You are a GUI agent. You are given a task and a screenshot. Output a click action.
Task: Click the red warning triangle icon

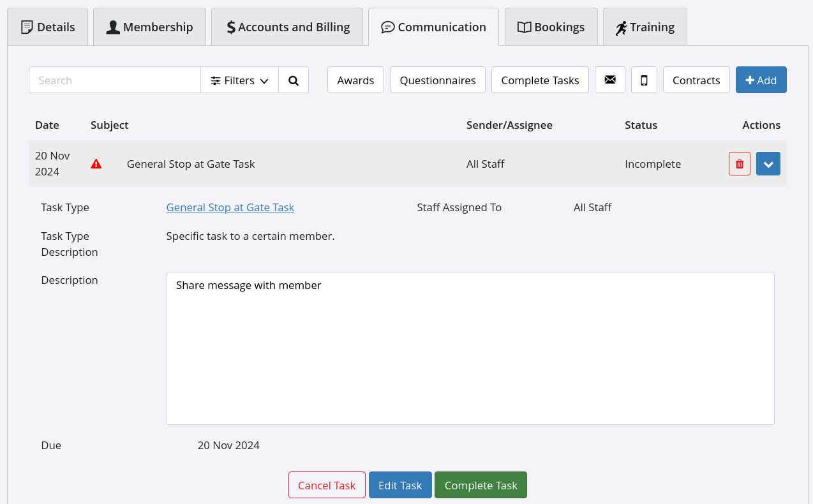point(96,164)
